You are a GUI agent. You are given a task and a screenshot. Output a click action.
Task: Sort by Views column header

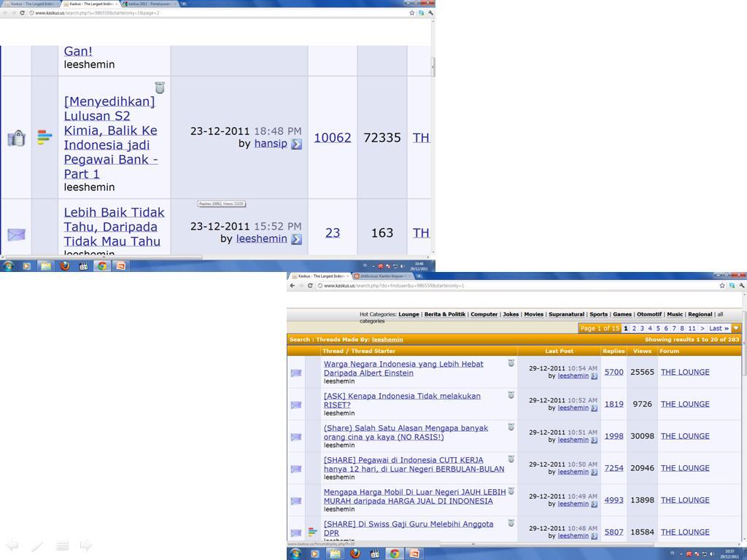tap(642, 351)
